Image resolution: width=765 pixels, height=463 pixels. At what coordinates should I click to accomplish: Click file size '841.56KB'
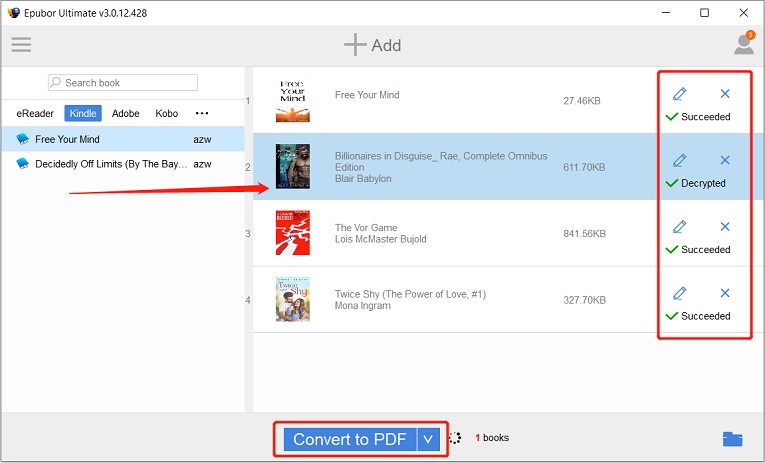click(x=584, y=234)
